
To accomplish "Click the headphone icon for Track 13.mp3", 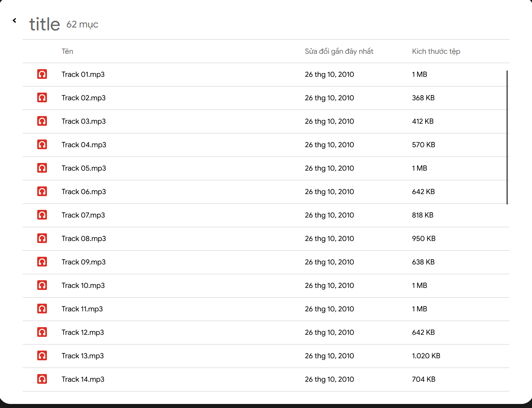I will [42, 356].
